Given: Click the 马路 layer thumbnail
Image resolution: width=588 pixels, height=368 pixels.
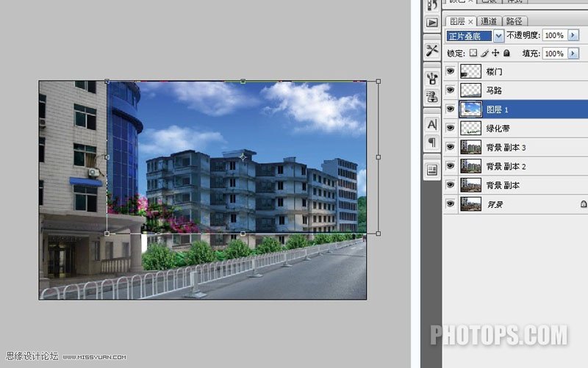Looking at the screenshot, I should coord(470,90).
